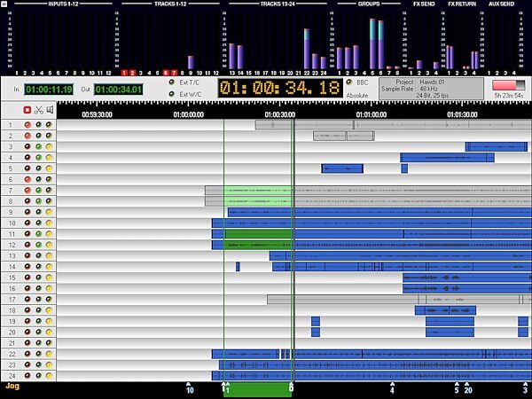This screenshot has width=532, height=399.
Task: Select the AUX SEND meter section header
Action: (x=502, y=4)
